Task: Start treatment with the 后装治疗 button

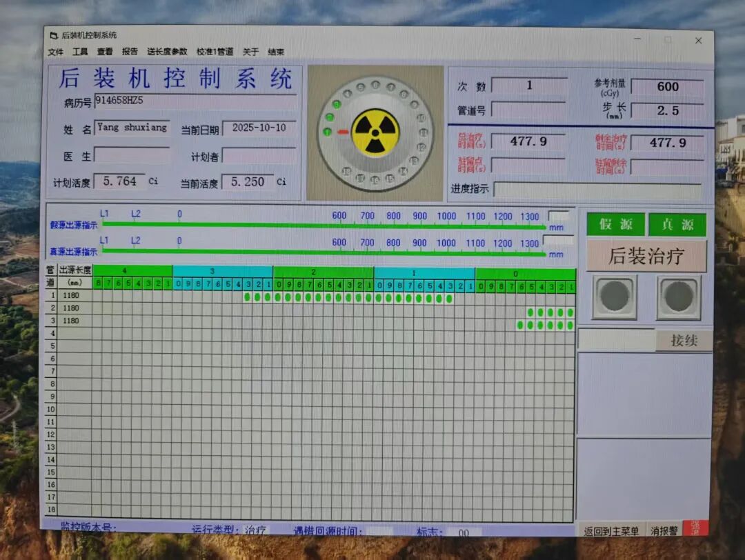Action: [x=646, y=256]
